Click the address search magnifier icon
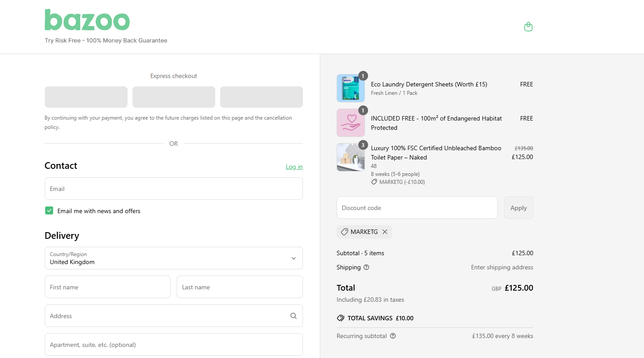 click(x=294, y=316)
